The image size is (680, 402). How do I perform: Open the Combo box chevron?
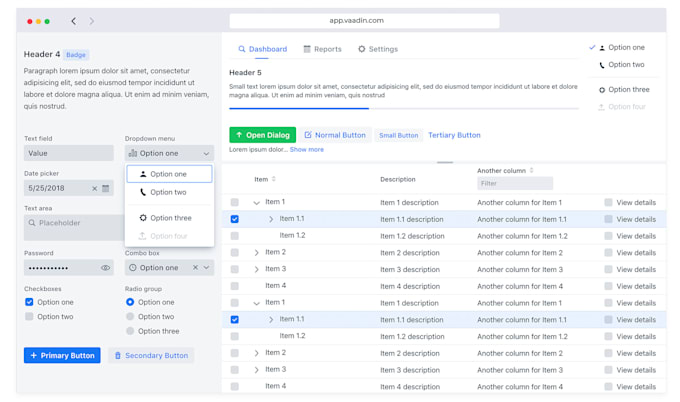(206, 268)
